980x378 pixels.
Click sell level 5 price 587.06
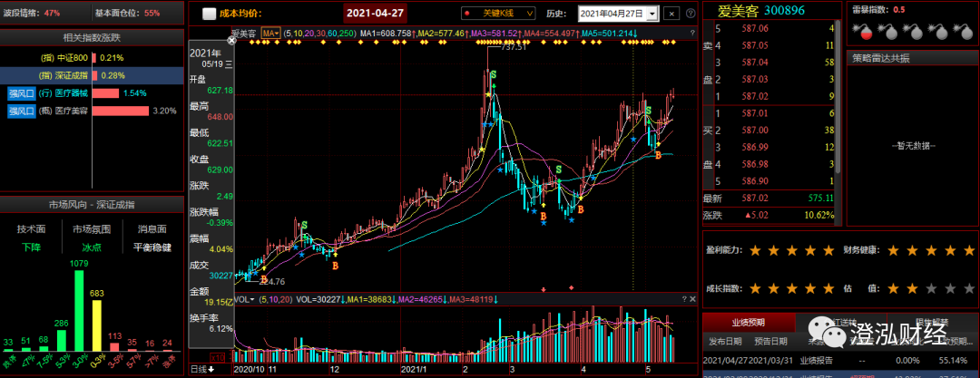tap(755, 28)
